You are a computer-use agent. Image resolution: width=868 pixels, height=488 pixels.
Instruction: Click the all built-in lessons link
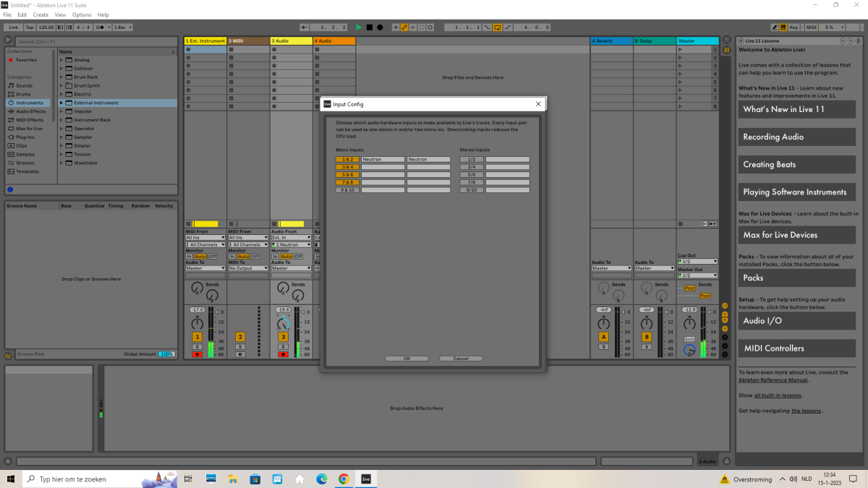778,395
